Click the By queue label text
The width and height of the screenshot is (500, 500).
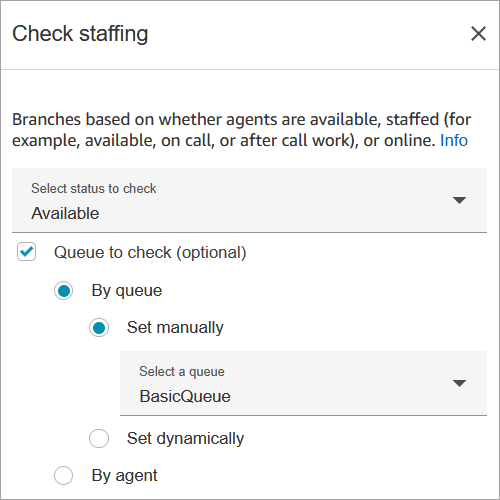127,291
